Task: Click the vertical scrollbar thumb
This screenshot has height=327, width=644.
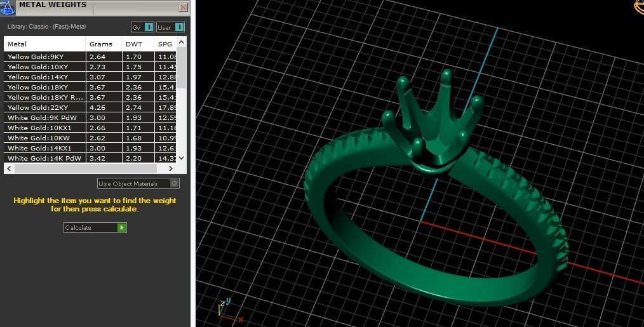Action: tap(182, 67)
